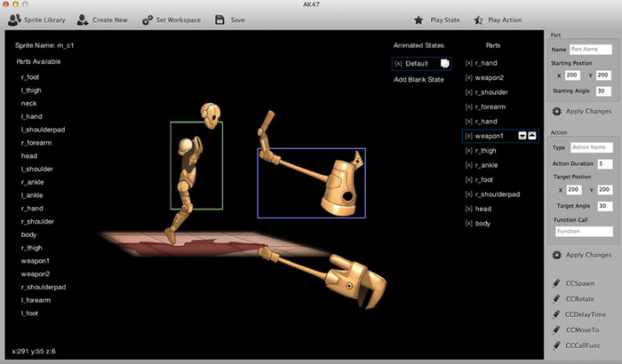Click the CCCallFunc action item
The image size is (622, 364).
pyautogui.click(x=577, y=345)
